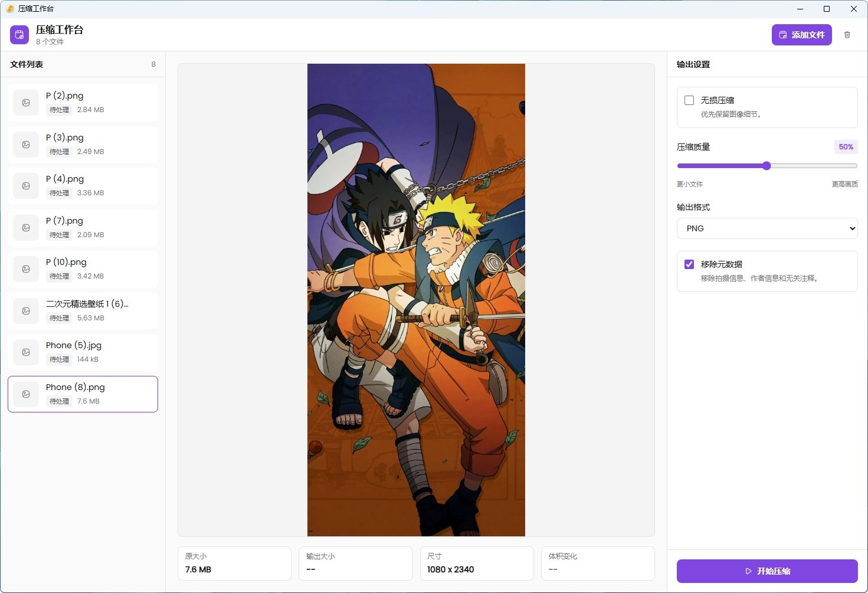Image resolution: width=868 pixels, height=593 pixels.
Task: Click the 压缩质量 slider handle
Action: point(767,166)
